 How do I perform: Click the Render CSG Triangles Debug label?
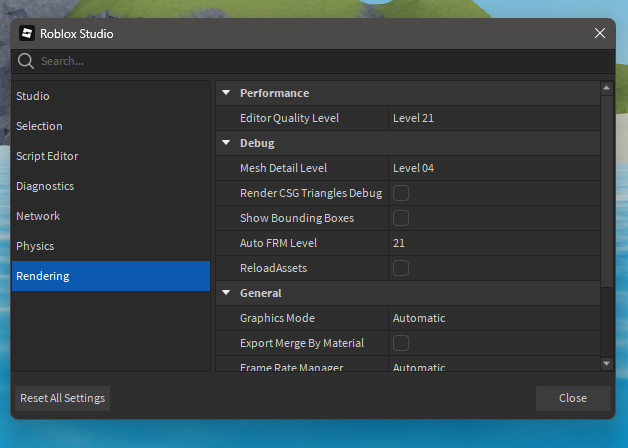tap(311, 193)
